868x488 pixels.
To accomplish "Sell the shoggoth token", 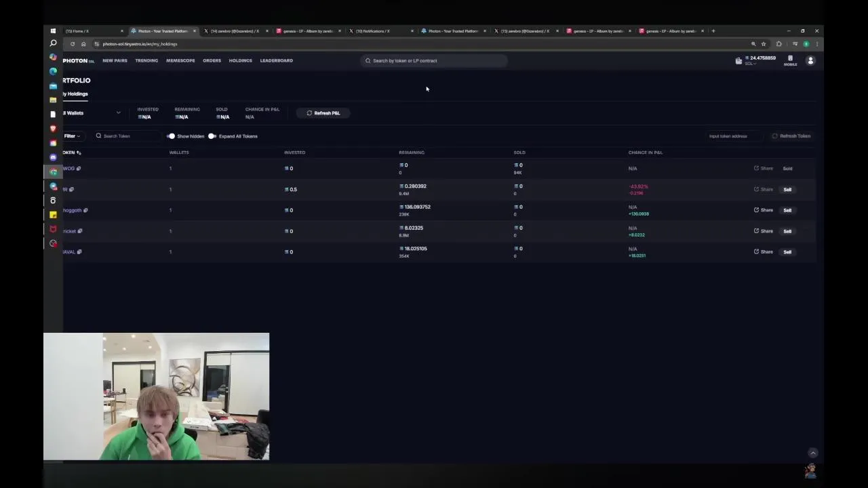I will pyautogui.click(x=787, y=210).
